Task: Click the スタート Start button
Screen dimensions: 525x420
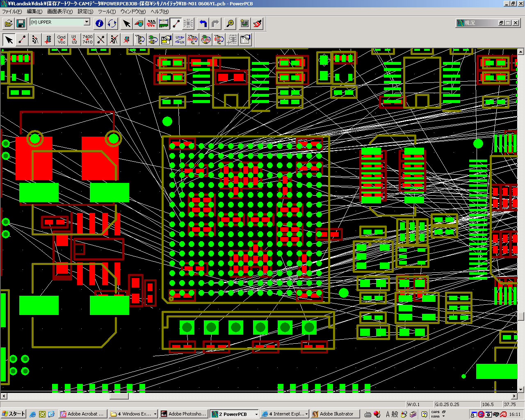Action: (14, 414)
